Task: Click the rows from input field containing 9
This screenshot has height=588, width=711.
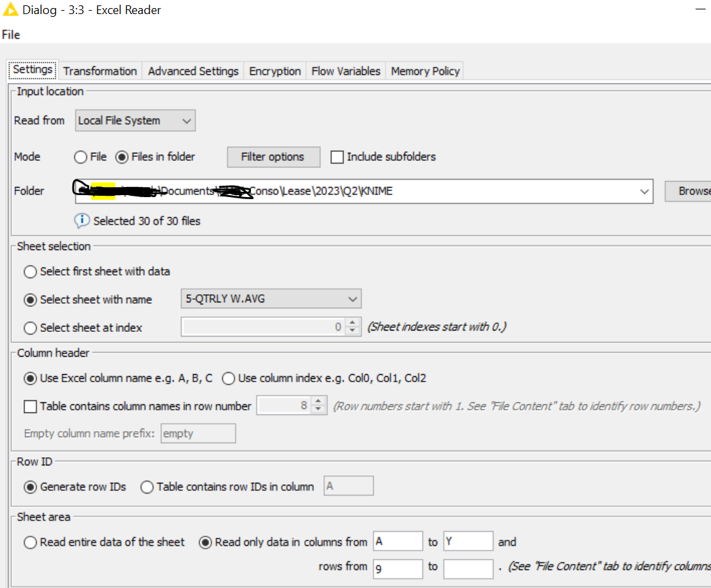Action: click(398, 568)
